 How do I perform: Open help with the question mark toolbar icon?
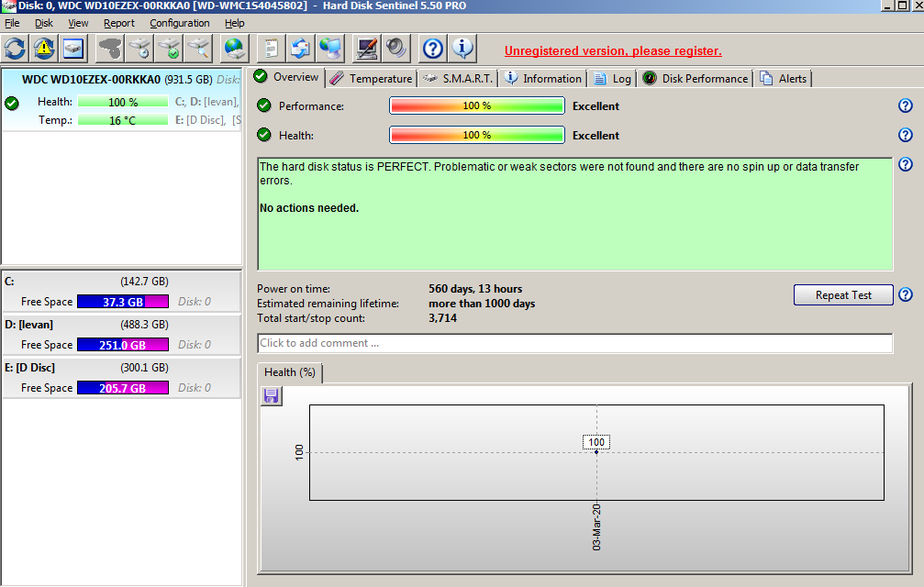[433, 48]
